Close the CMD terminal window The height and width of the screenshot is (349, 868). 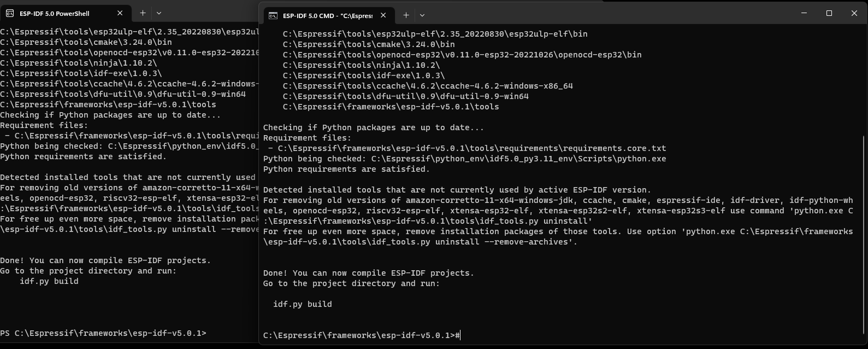(854, 13)
